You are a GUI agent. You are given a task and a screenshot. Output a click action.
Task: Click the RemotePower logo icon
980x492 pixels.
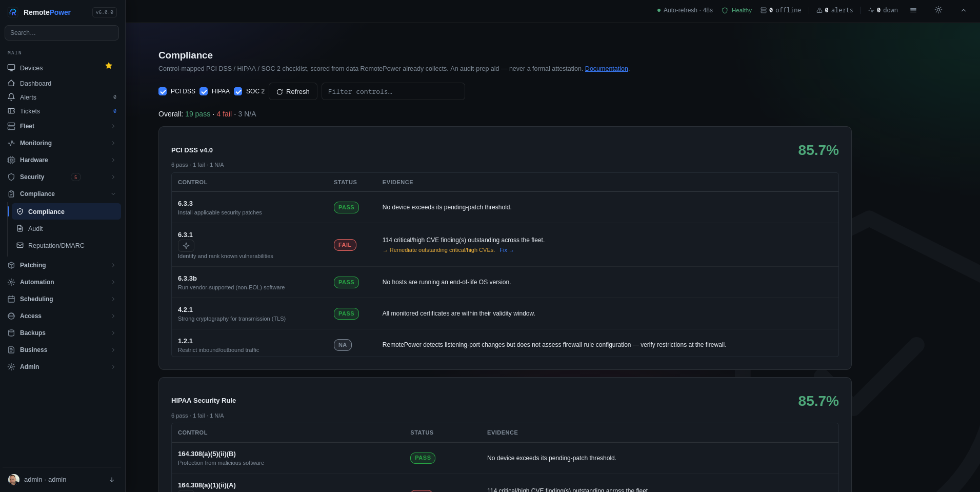13,12
